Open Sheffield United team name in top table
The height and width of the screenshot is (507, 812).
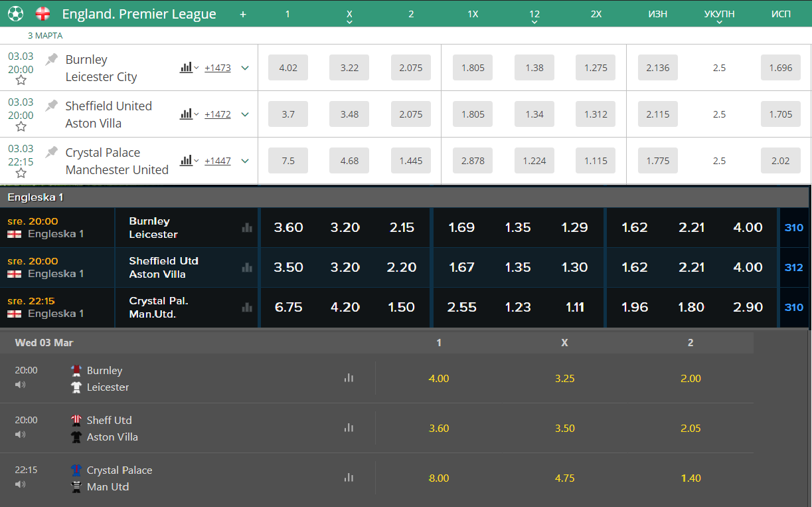pos(109,106)
